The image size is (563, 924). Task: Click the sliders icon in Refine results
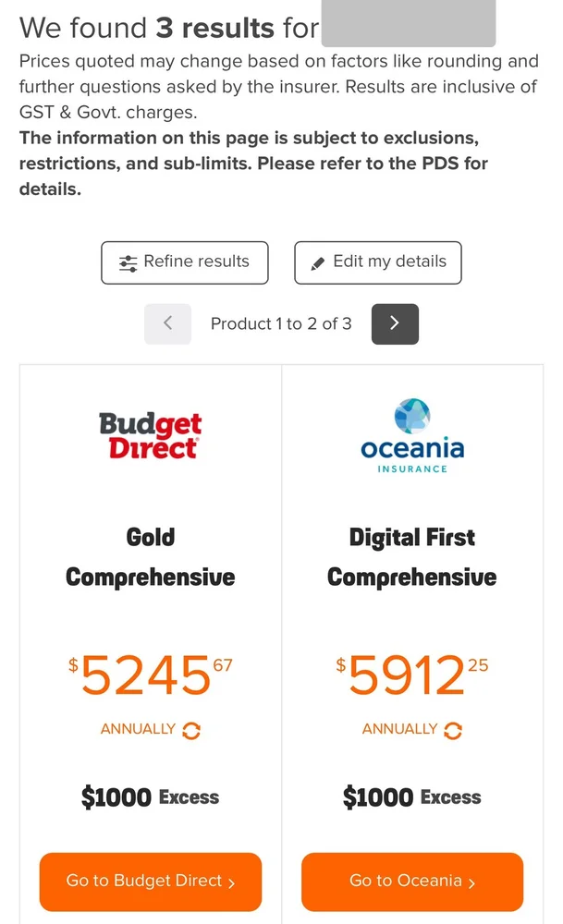point(129,262)
